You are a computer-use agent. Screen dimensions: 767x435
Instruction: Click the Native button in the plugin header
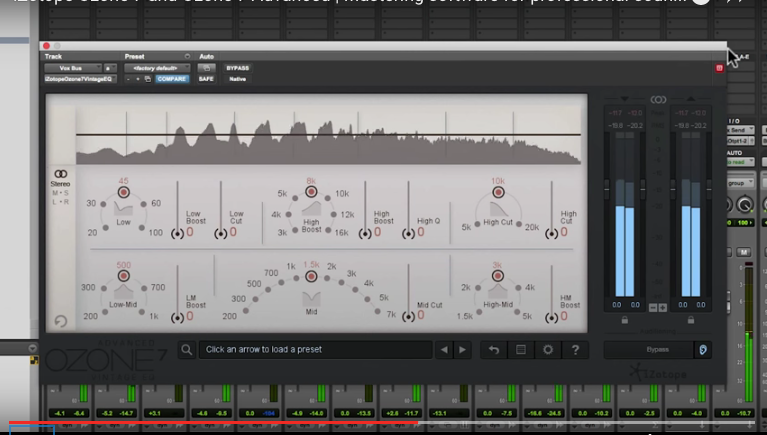(x=237, y=79)
